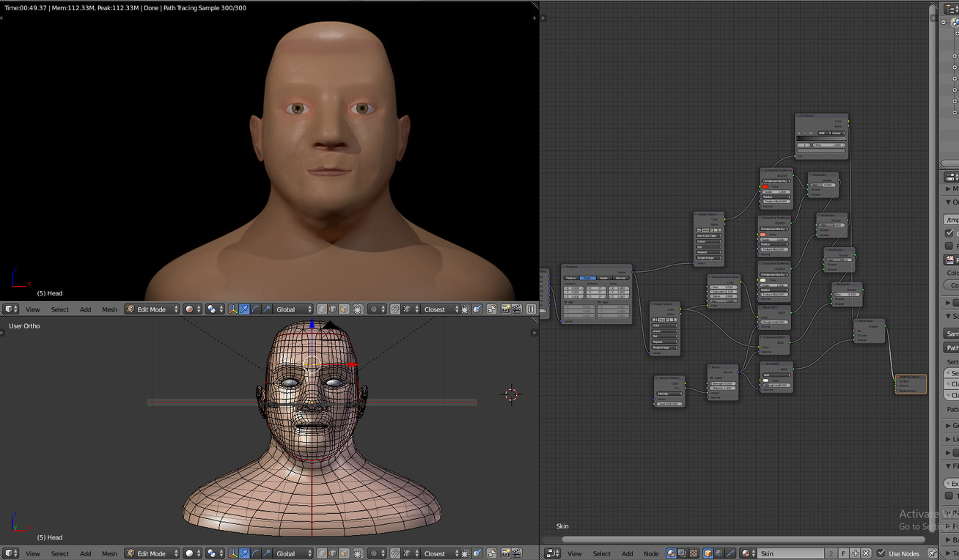Select the World shader context icon

[718, 553]
